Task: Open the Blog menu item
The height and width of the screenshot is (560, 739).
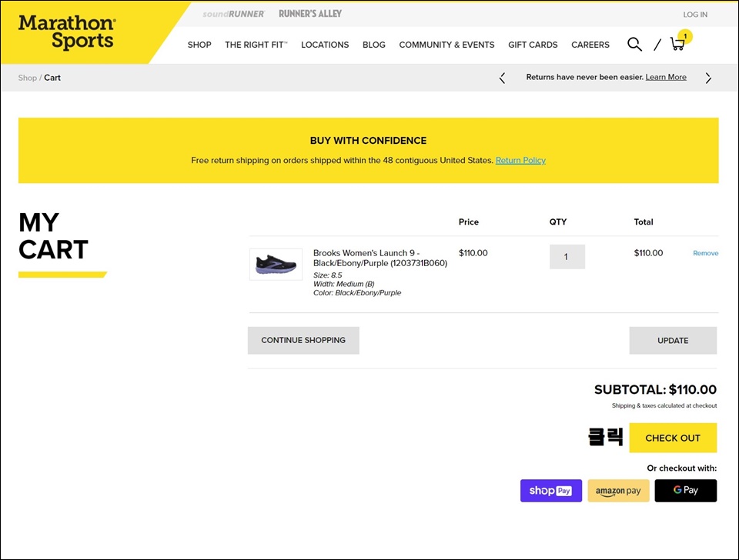Action: 374,45
